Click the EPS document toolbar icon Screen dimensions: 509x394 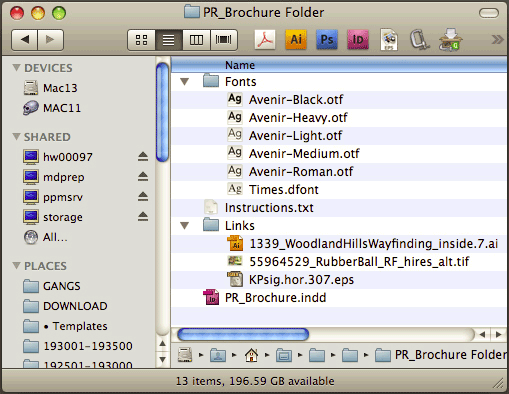coord(389,40)
